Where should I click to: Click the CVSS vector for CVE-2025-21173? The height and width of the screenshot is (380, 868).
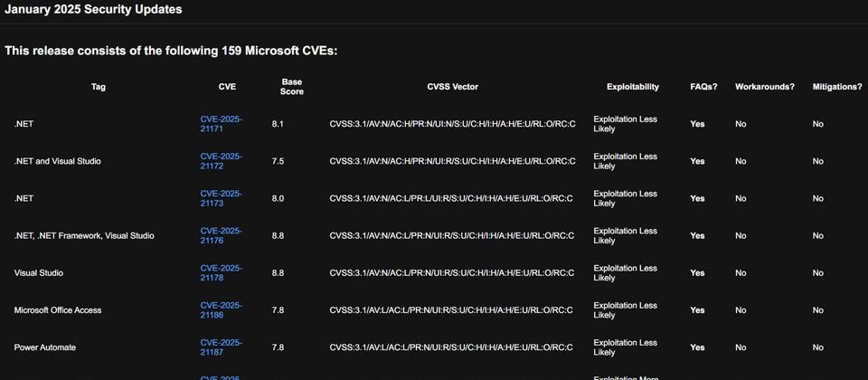pos(451,198)
